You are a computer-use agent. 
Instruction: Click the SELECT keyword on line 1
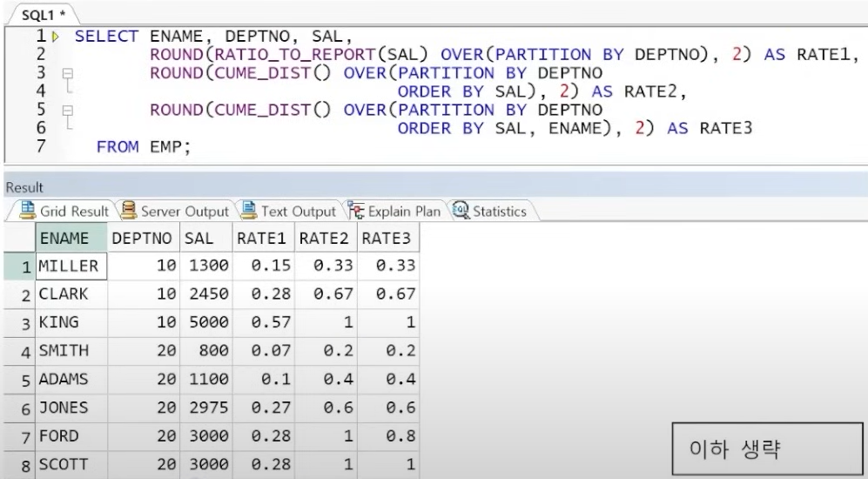[x=107, y=37]
